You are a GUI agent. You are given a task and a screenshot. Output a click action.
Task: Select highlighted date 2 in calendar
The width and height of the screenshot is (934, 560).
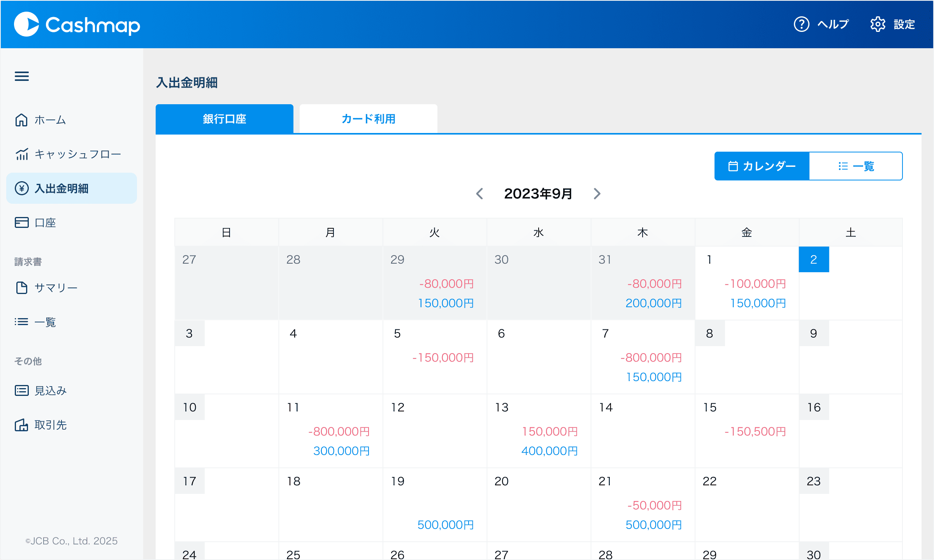pos(813,259)
